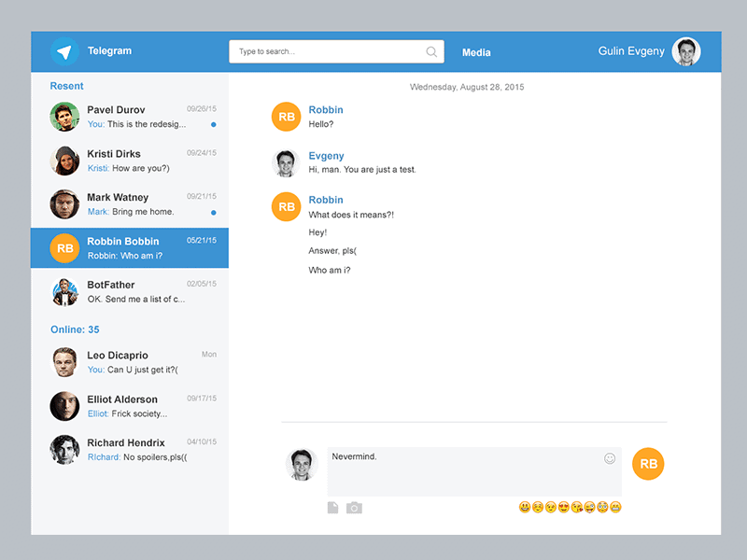Viewport: 747px width, 560px height.
Task: Open the BotFather conversation
Action: [130, 291]
